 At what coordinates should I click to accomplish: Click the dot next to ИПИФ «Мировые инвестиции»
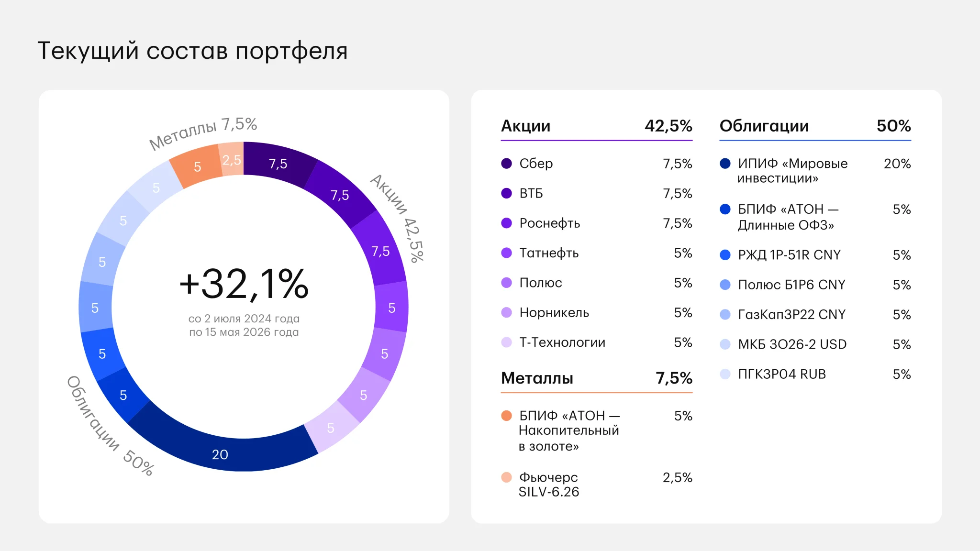(725, 164)
